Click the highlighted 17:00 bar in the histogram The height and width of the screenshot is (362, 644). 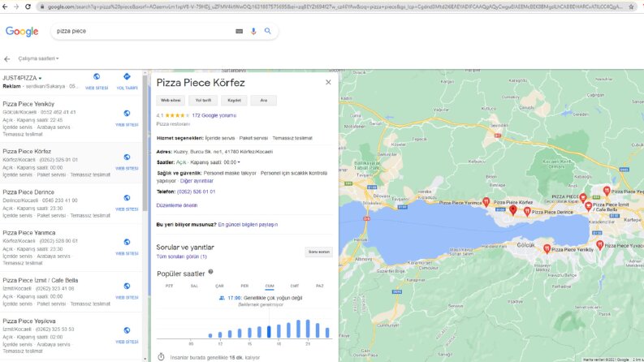[269, 332]
